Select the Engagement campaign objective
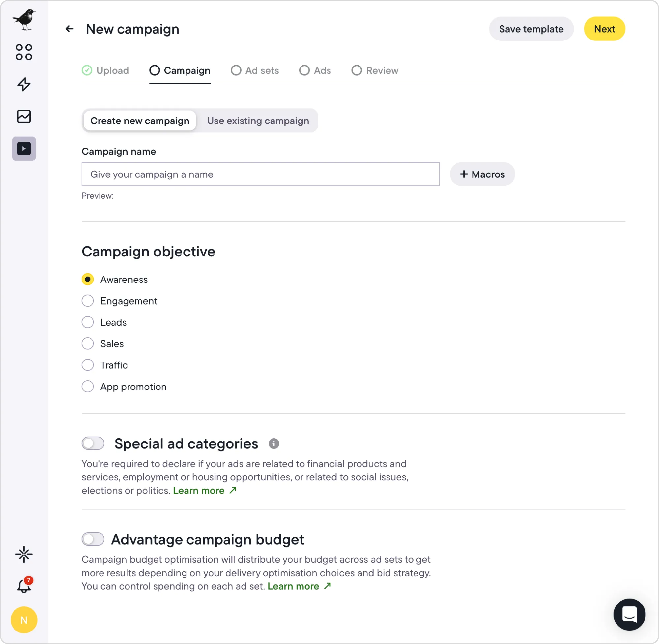The height and width of the screenshot is (644, 659). [88, 301]
